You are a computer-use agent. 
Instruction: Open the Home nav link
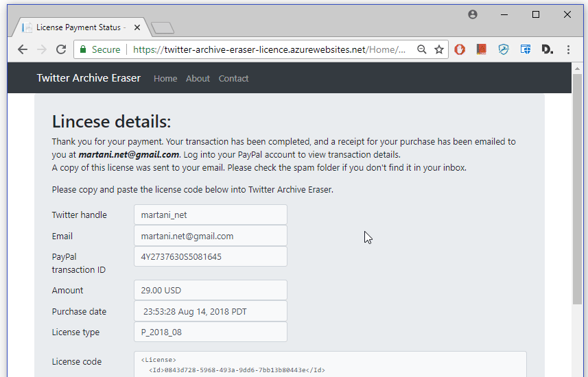point(165,78)
